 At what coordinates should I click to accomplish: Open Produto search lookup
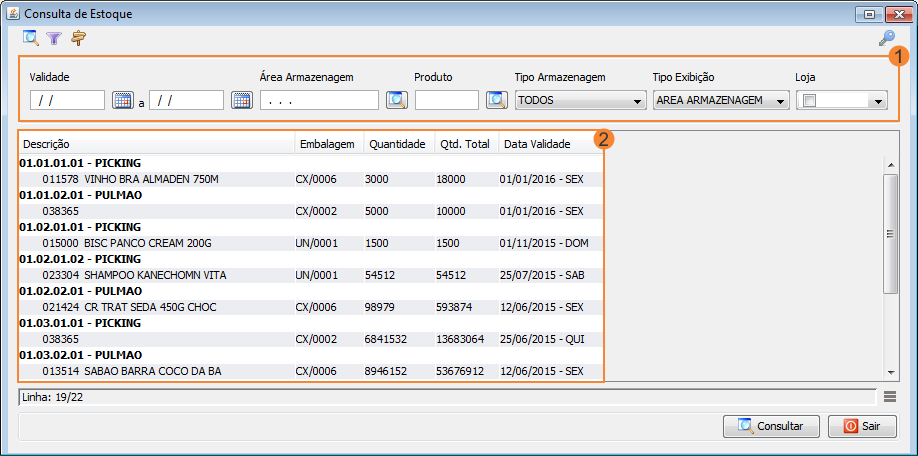tap(496, 100)
